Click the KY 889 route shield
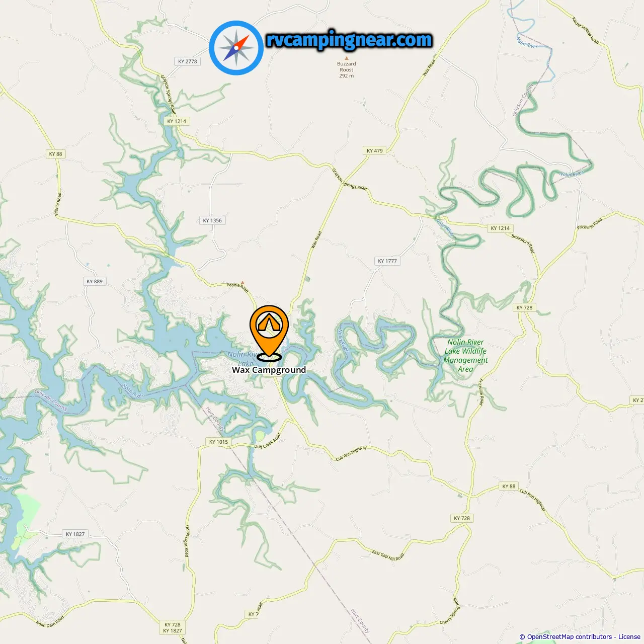The width and height of the screenshot is (644, 644). click(x=95, y=281)
